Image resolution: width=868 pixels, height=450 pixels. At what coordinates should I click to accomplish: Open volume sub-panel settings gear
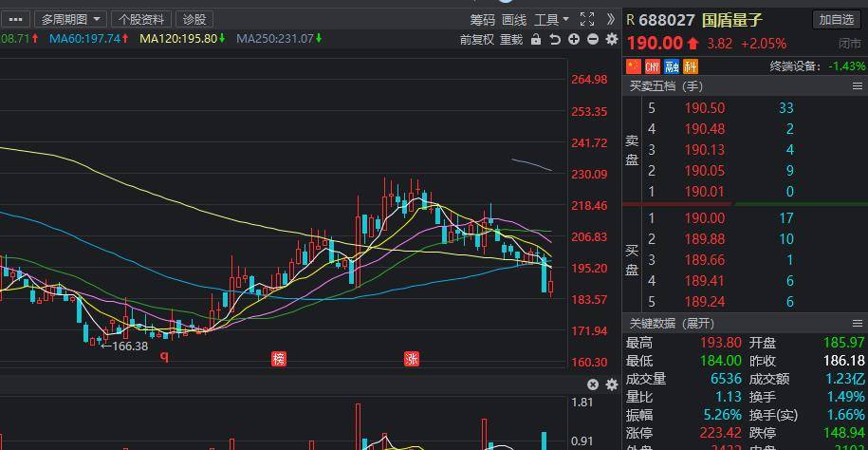coord(612,384)
